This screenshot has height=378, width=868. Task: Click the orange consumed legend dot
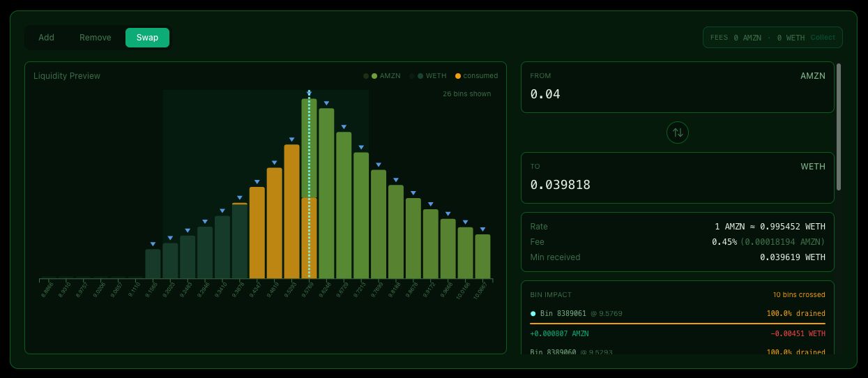458,76
